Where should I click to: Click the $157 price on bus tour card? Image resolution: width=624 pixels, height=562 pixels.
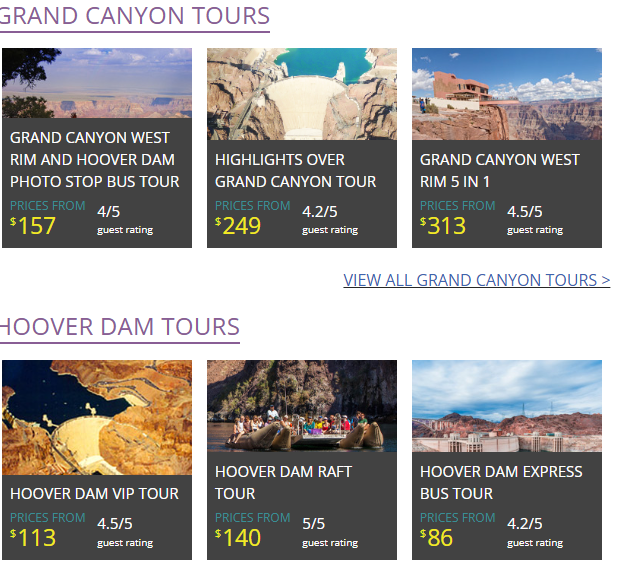pos(36,226)
